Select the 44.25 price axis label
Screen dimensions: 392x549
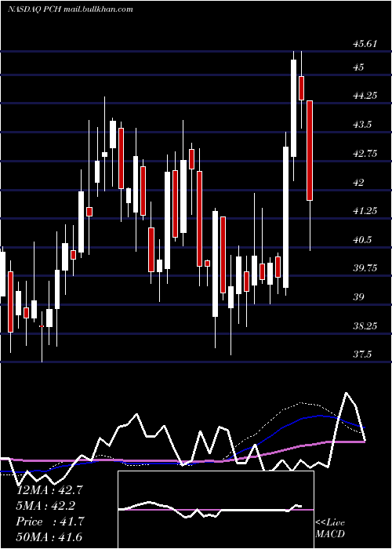coord(365,96)
